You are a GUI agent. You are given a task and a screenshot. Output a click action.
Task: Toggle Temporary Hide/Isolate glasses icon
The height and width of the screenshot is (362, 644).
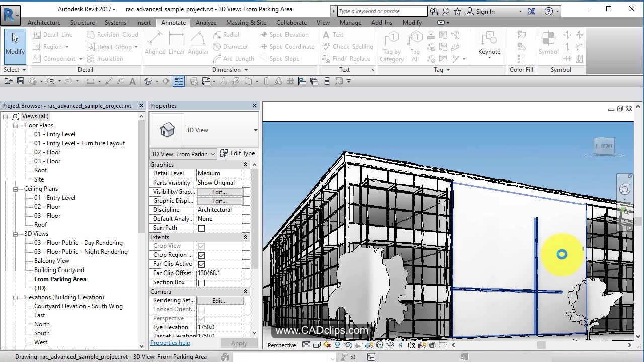click(x=389, y=345)
